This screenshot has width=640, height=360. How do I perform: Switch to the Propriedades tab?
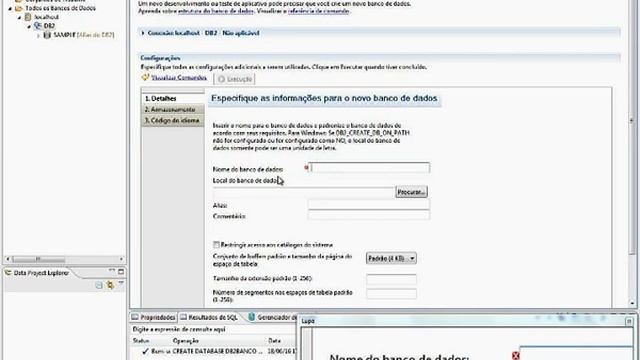[153, 317]
